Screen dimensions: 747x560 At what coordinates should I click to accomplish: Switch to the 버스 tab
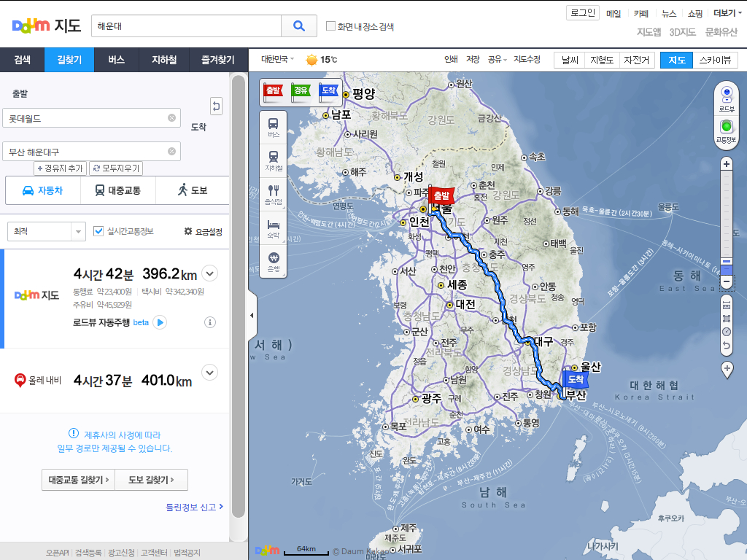click(117, 60)
